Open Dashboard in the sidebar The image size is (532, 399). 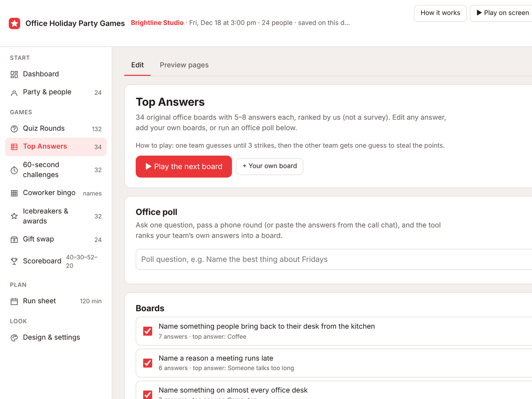(x=56, y=74)
